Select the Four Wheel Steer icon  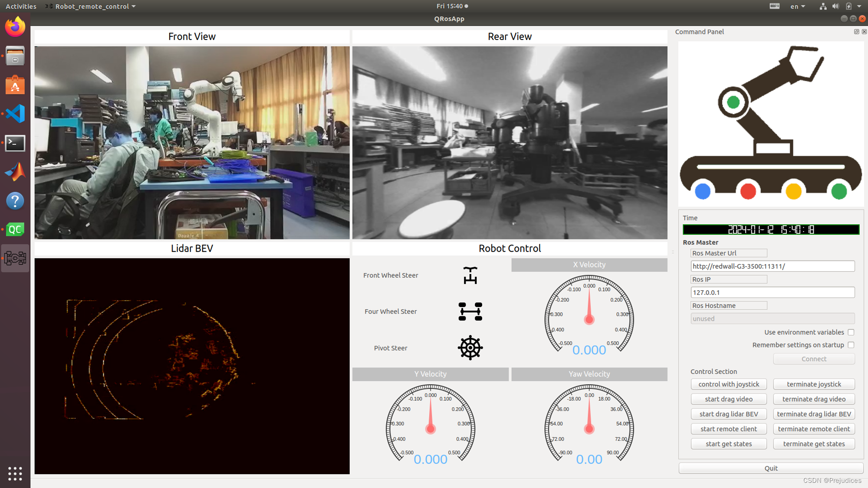pos(470,311)
